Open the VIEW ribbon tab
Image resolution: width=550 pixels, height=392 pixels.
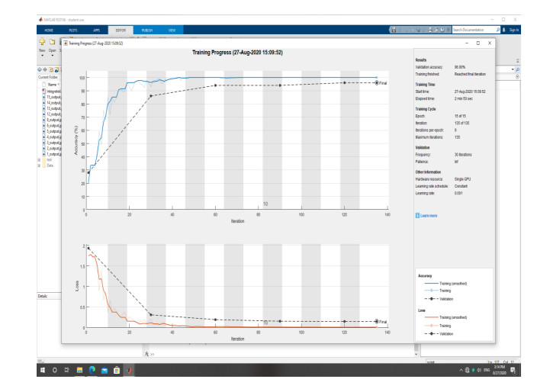coord(172,30)
